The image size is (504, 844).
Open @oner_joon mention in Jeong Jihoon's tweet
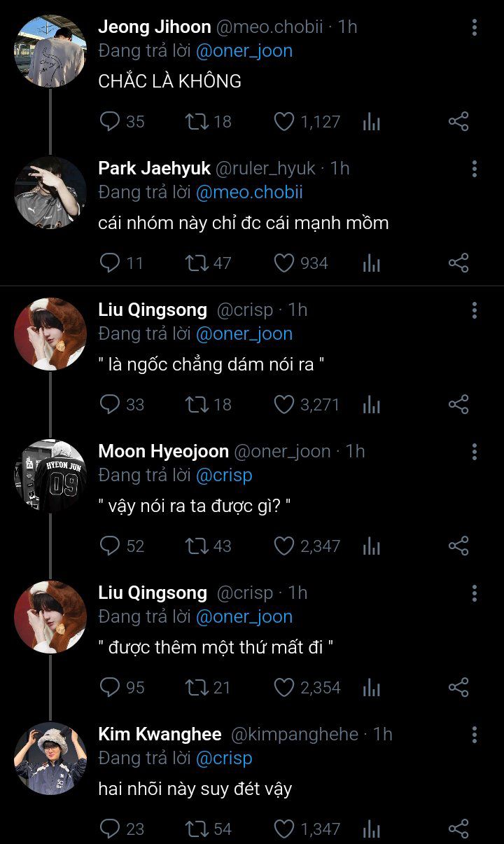point(244,51)
